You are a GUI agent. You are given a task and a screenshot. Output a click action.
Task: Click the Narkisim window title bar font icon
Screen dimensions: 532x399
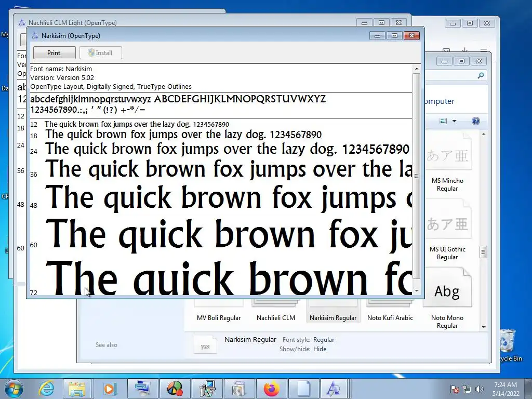coord(35,36)
